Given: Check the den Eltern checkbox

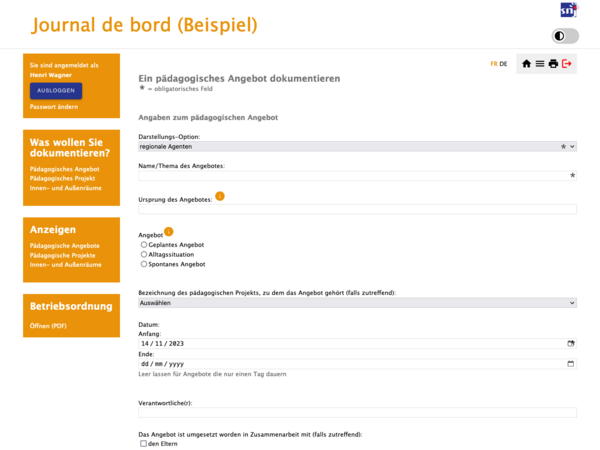Looking at the screenshot, I should (143, 443).
